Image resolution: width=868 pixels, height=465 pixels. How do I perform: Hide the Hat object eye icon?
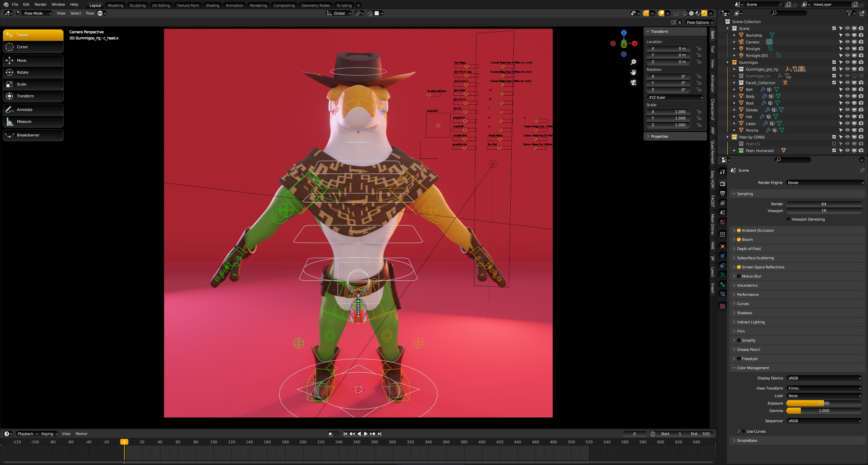point(847,117)
